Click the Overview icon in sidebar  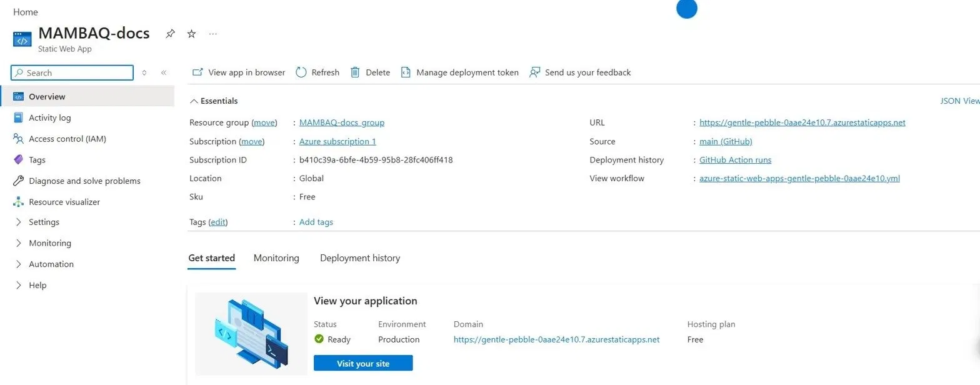(19, 97)
